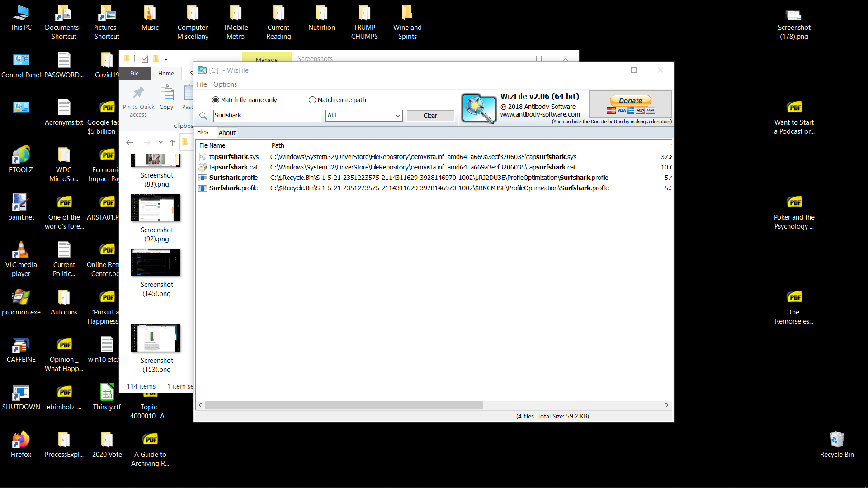The height and width of the screenshot is (488, 868).
Task: Click the Clear button
Action: coord(430,116)
